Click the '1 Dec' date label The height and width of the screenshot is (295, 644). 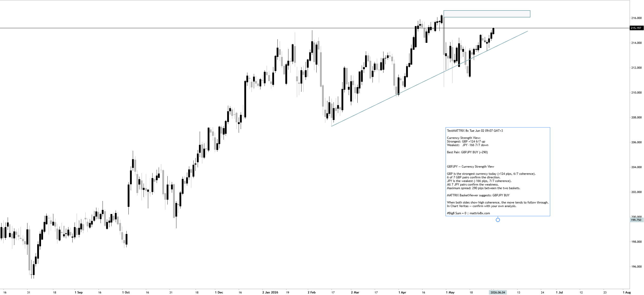click(x=219, y=292)
